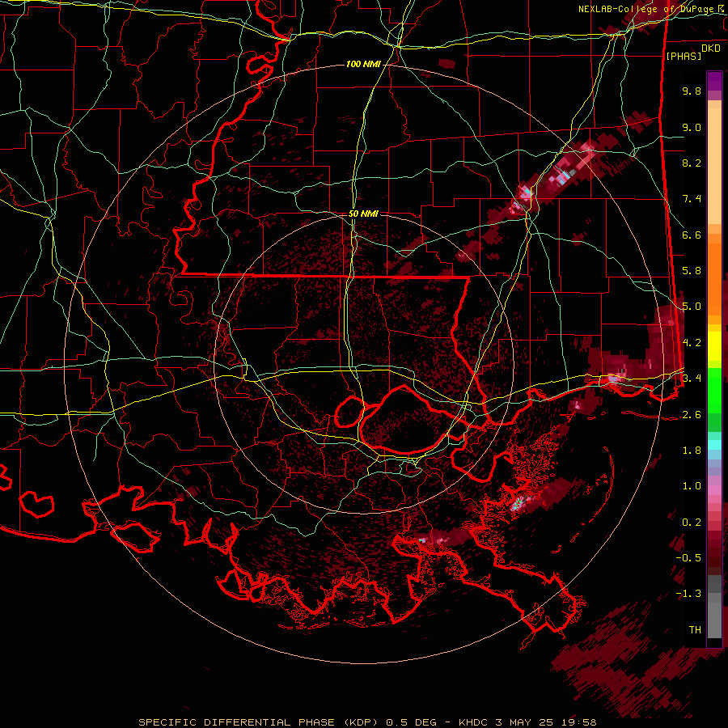
Task: Click the [PHAS] legend label
Action: 684,56
